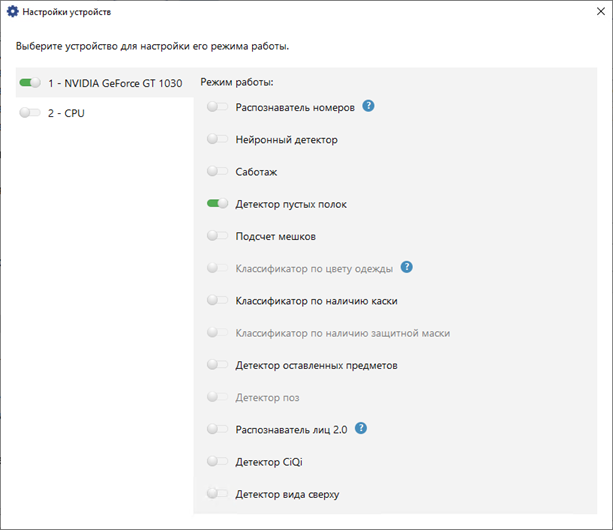Switch on Детектор вида сверху
This screenshot has height=530, width=613.
[218, 493]
